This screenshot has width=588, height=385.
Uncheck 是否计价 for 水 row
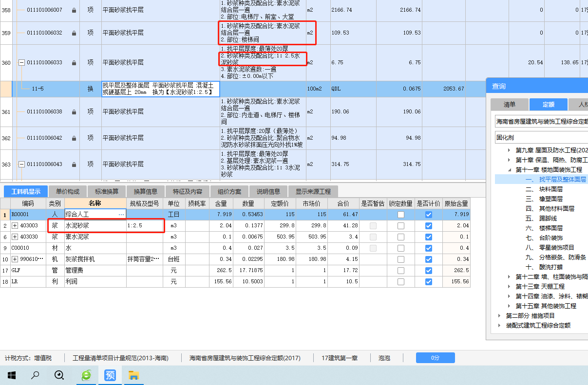point(429,248)
